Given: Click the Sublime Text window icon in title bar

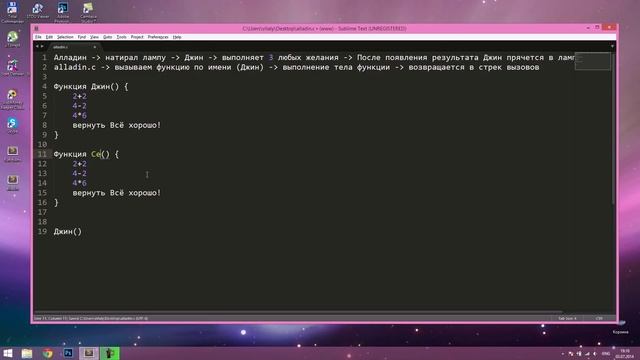Looking at the screenshot, I should click(x=36, y=29).
